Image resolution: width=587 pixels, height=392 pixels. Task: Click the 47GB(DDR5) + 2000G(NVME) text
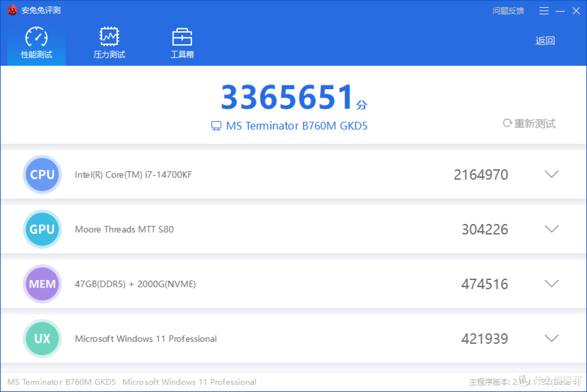tap(135, 284)
